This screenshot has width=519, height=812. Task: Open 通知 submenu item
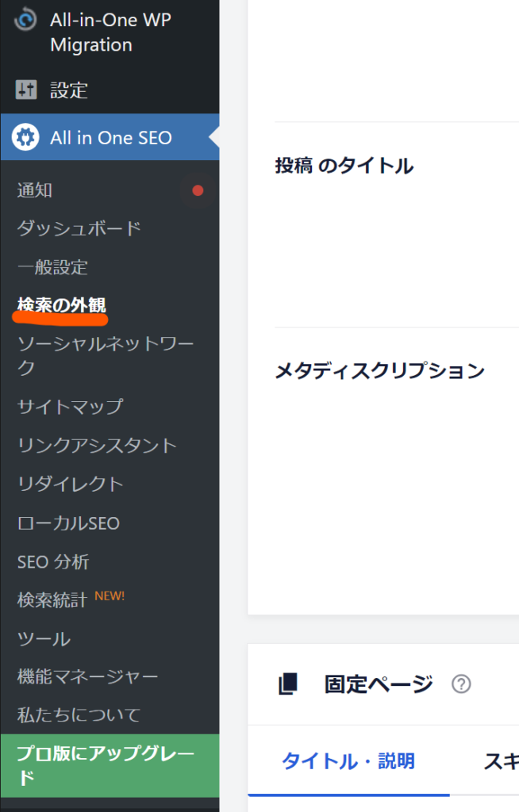(35, 190)
